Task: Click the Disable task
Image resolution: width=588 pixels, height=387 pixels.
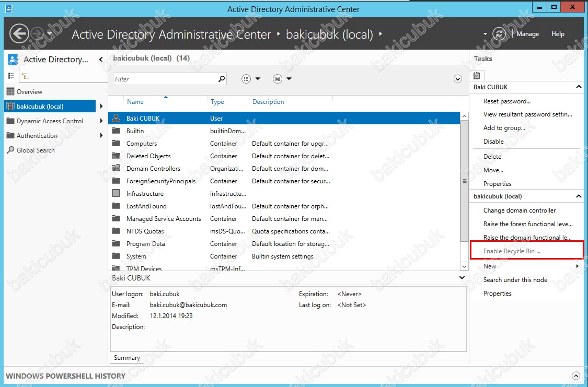Action: click(493, 141)
